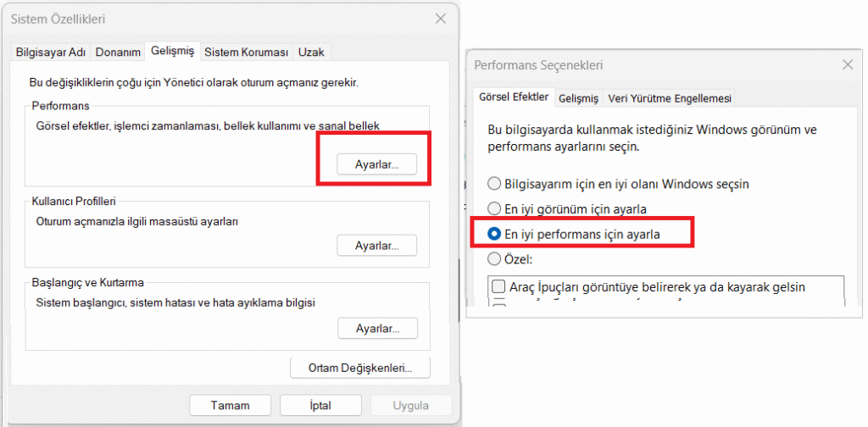Enable Araç İpuçları görüntüye belirerek checkbox
Screen dimensions: 868x427
(498, 287)
